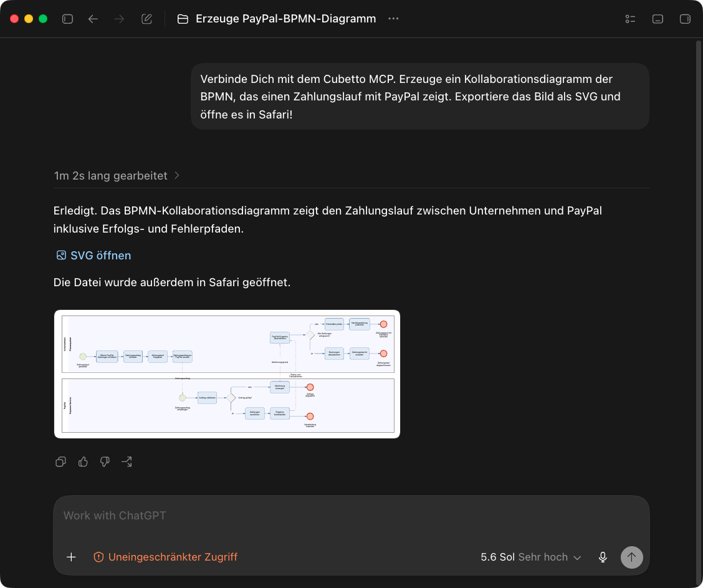Give thumbs down to the response
Image resolution: width=703 pixels, height=588 pixels.
click(x=105, y=461)
